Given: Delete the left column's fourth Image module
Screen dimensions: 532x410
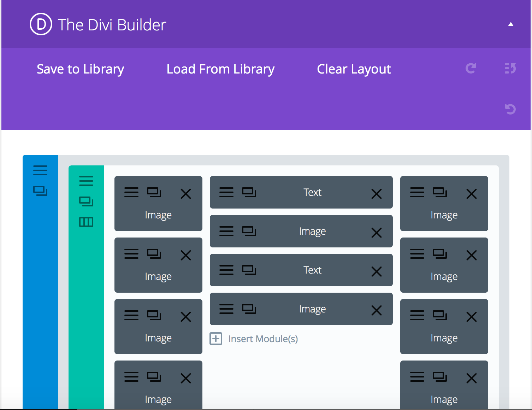Looking at the screenshot, I should [x=186, y=378].
